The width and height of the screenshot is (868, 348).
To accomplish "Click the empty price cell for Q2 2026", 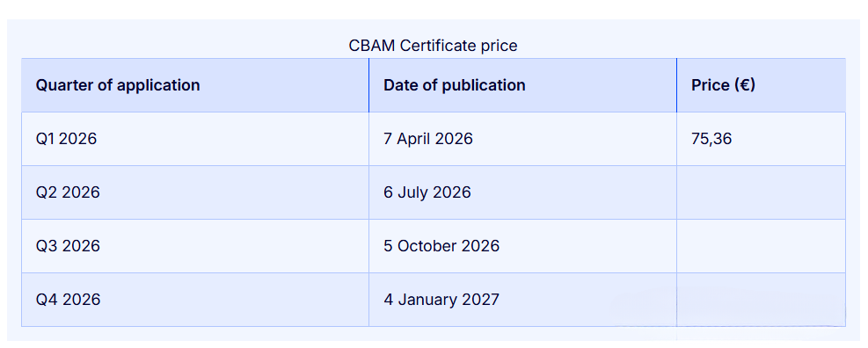I will [762, 192].
